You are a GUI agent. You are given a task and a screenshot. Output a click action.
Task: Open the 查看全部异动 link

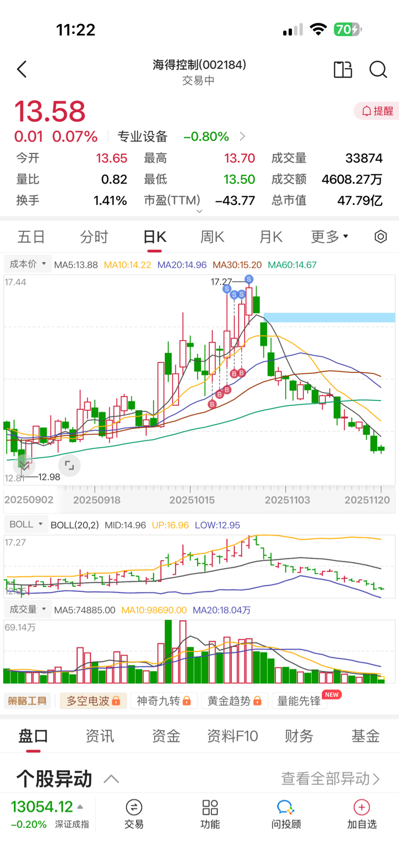330,779
